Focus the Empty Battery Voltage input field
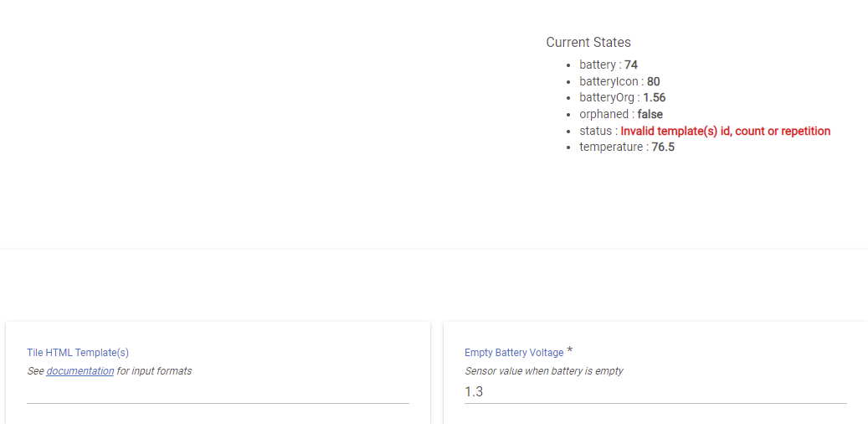The height and width of the screenshot is (424, 868). pos(655,392)
